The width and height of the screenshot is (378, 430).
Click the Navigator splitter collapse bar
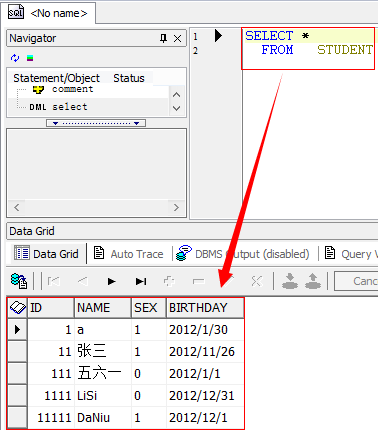tap(96, 123)
